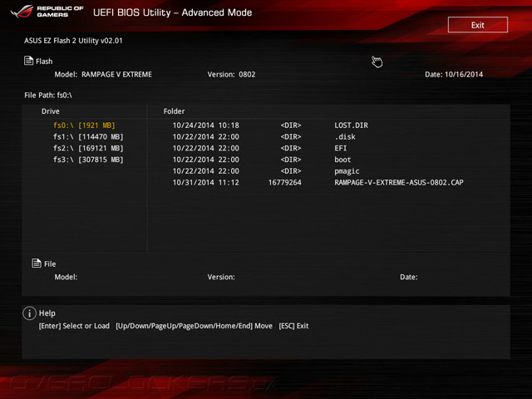Click the ASUS EZ Flash 2 Utility title
Screen dimensions: 532x399
tap(73, 41)
